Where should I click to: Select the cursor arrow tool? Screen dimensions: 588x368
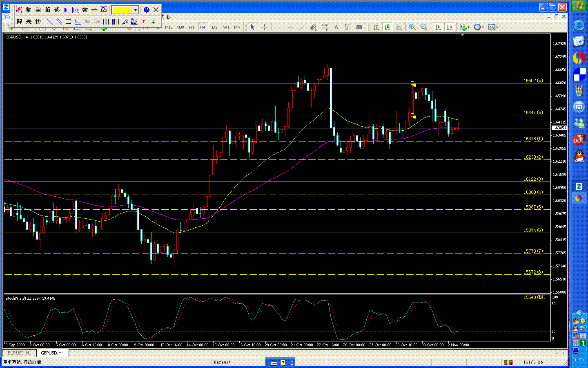point(253,27)
